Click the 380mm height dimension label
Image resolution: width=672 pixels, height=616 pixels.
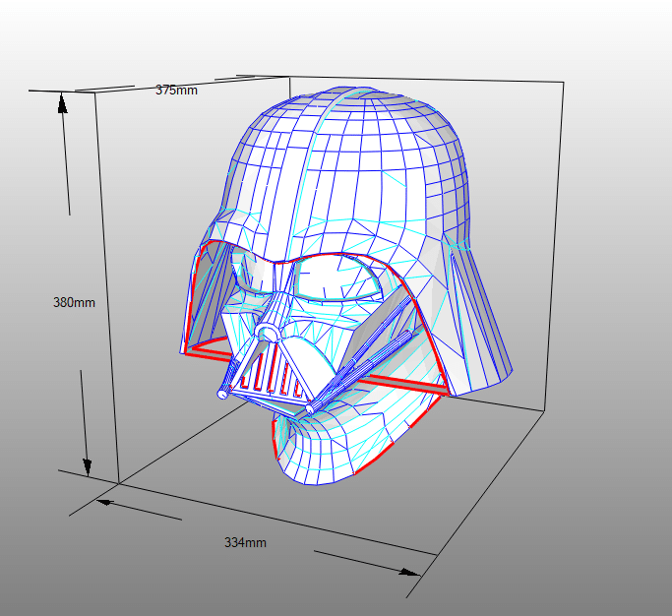[x=74, y=303]
